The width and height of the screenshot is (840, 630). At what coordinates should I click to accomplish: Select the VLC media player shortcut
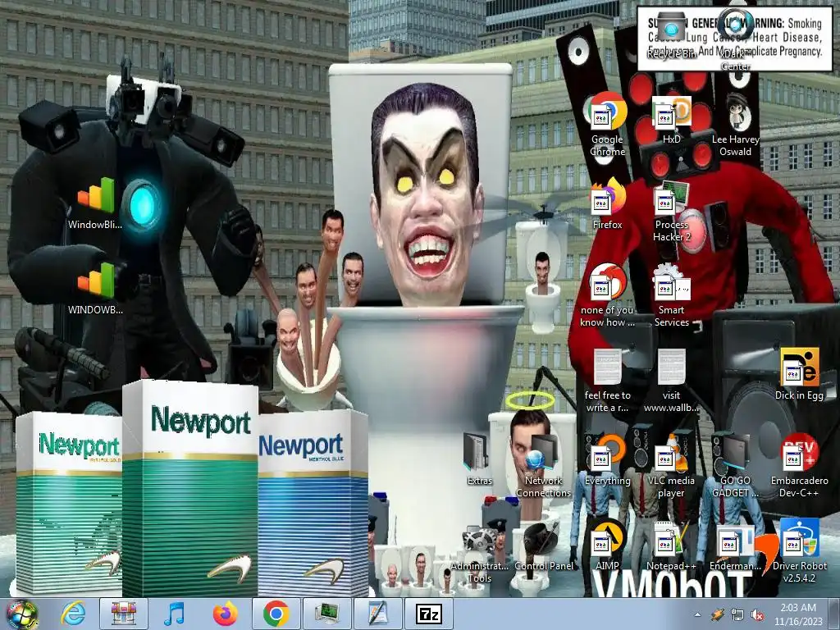click(671, 467)
